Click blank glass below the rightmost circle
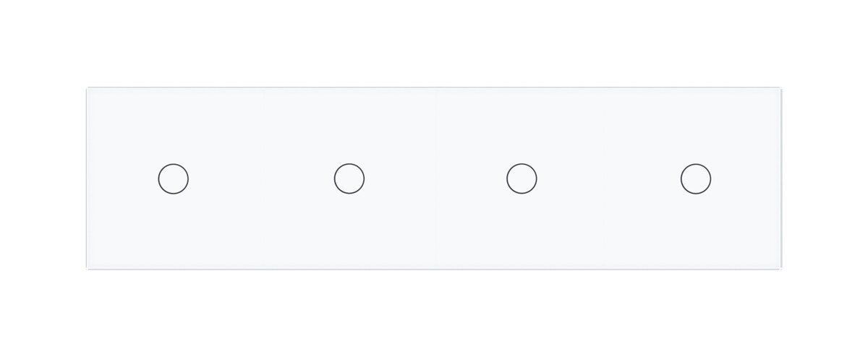868x357 pixels. [x=695, y=231]
